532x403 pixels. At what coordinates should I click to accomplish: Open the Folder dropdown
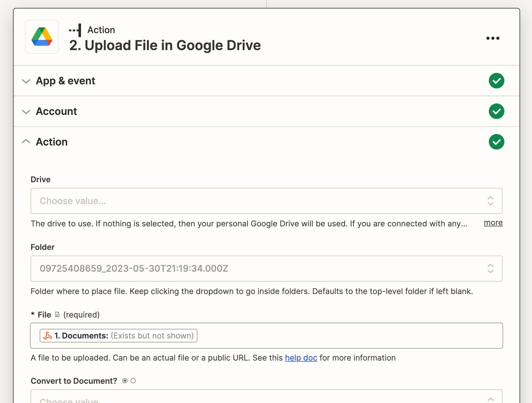tap(266, 269)
